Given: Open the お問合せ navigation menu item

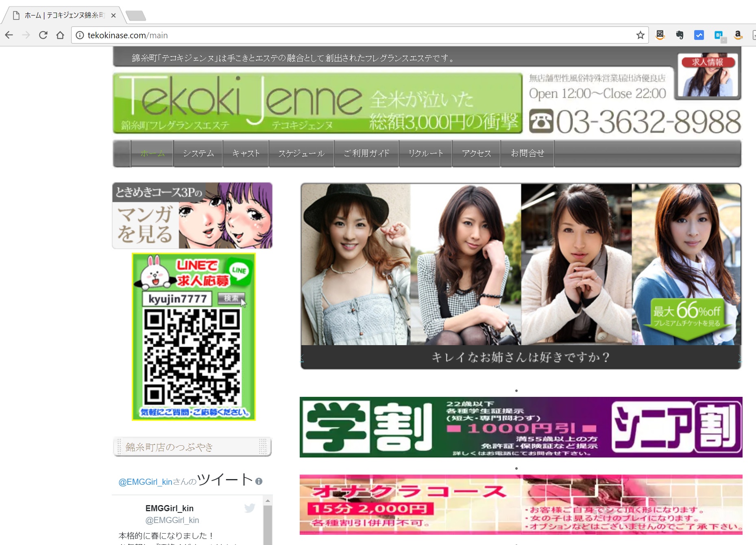Looking at the screenshot, I should [x=527, y=153].
